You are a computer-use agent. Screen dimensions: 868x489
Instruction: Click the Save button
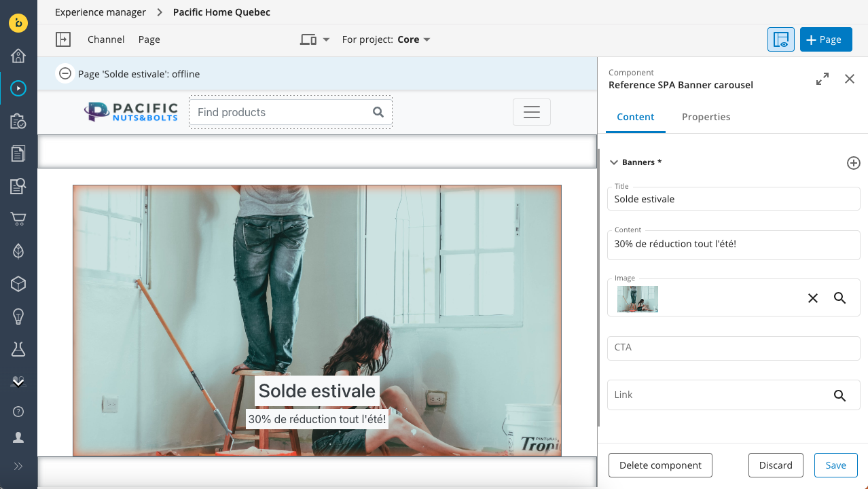[x=836, y=465]
